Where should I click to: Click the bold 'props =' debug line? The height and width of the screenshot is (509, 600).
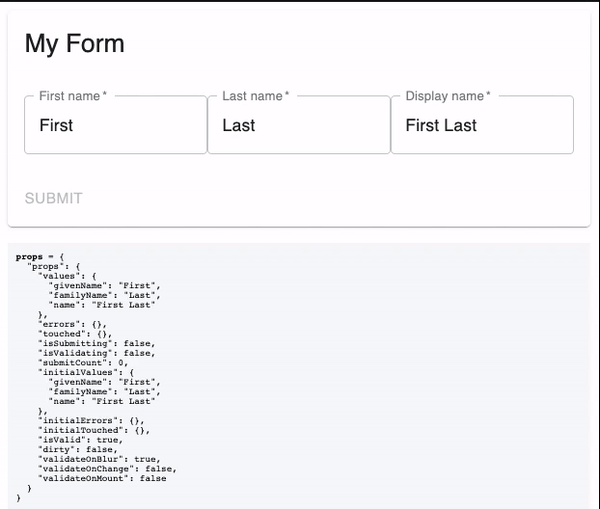coord(40,256)
